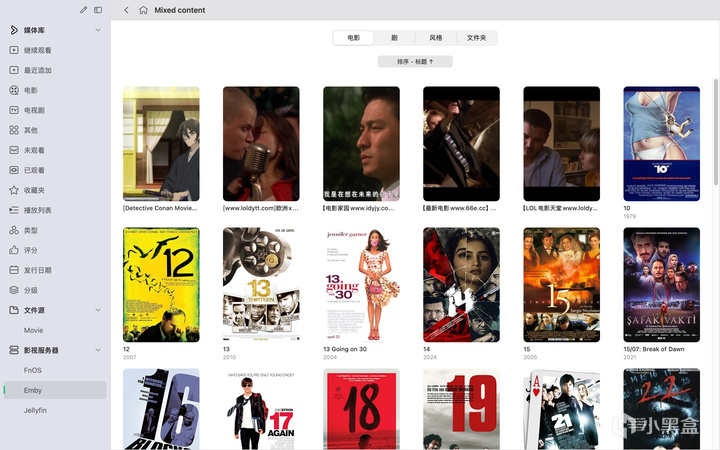
Task: Open 继续观看 continue watching icon
Action: [14, 50]
